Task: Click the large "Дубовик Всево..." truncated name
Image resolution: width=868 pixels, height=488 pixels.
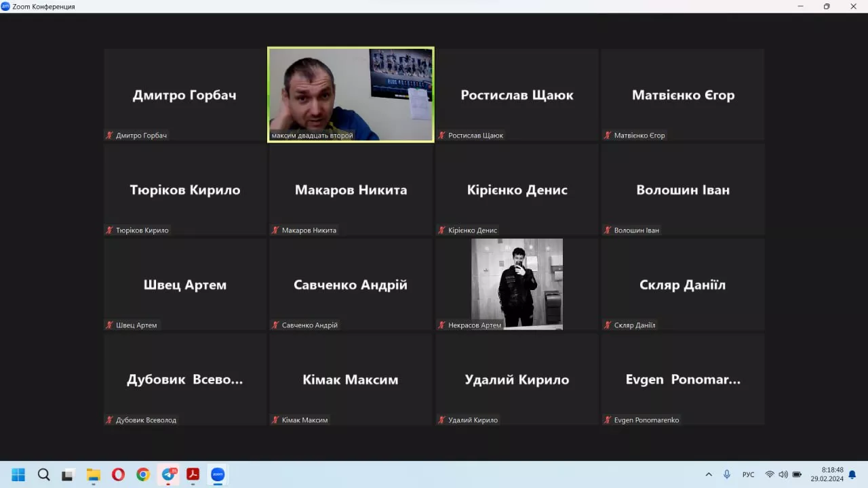Action: pyautogui.click(x=184, y=380)
